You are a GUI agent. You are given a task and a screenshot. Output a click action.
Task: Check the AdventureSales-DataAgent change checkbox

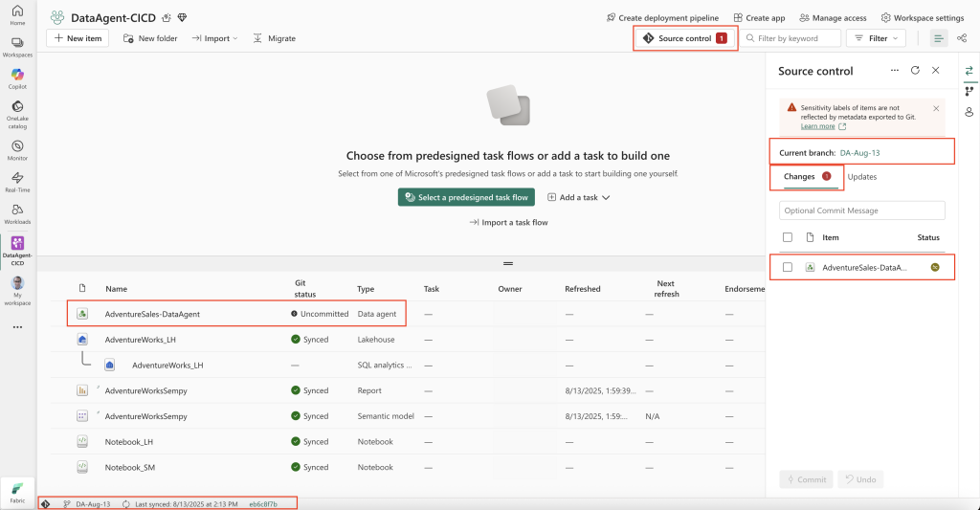788,268
